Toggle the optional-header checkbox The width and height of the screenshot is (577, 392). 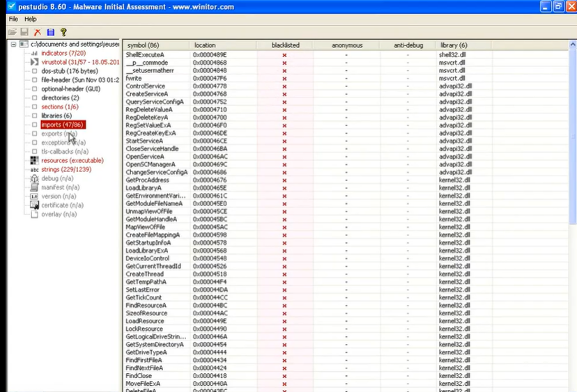click(x=34, y=89)
